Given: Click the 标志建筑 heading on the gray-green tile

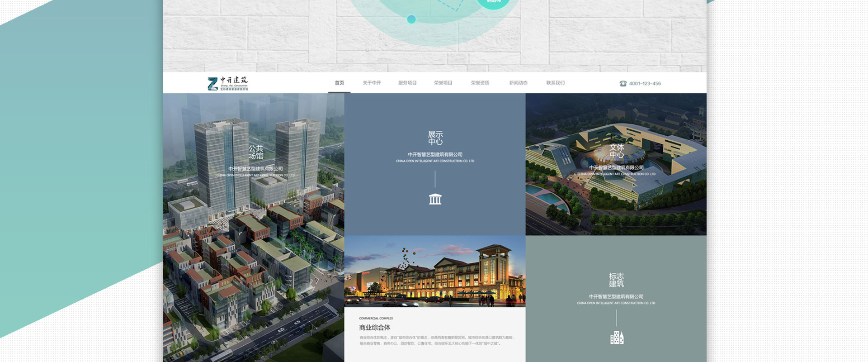Looking at the screenshot, I should point(616,280).
